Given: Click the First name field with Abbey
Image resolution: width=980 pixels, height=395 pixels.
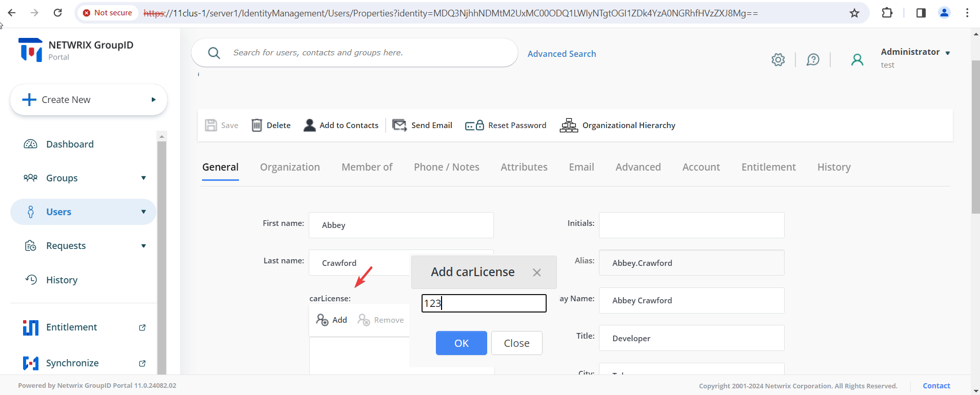Looking at the screenshot, I should [x=401, y=225].
